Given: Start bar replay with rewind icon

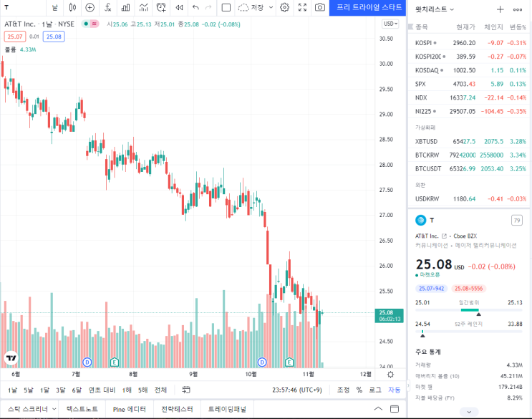Looking at the screenshot, I should pos(178,7).
